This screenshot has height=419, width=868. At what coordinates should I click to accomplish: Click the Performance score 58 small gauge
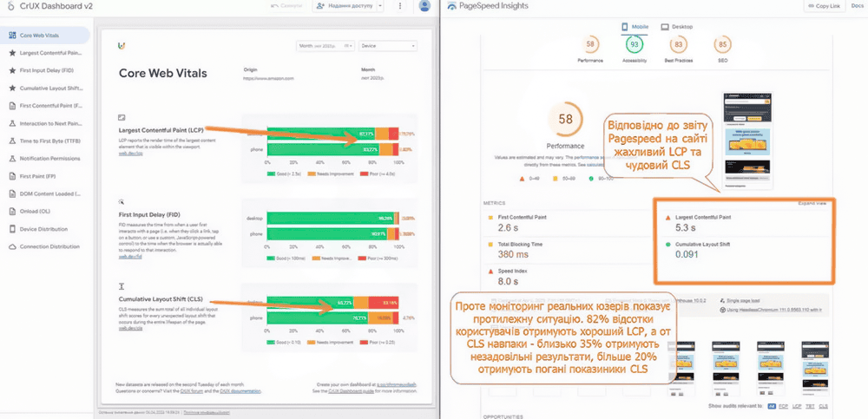coord(590,44)
